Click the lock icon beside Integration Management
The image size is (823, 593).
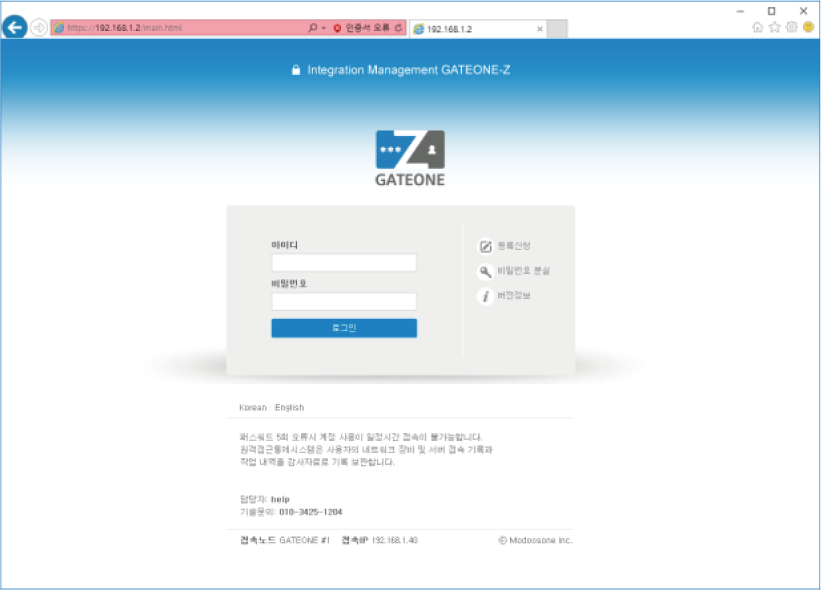(x=297, y=70)
